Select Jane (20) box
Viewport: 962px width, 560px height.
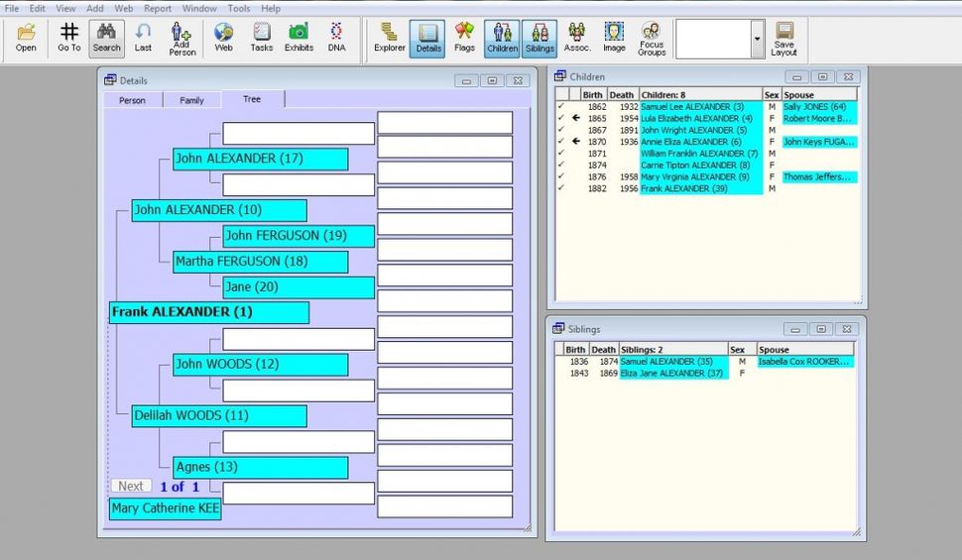click(299, 287)
